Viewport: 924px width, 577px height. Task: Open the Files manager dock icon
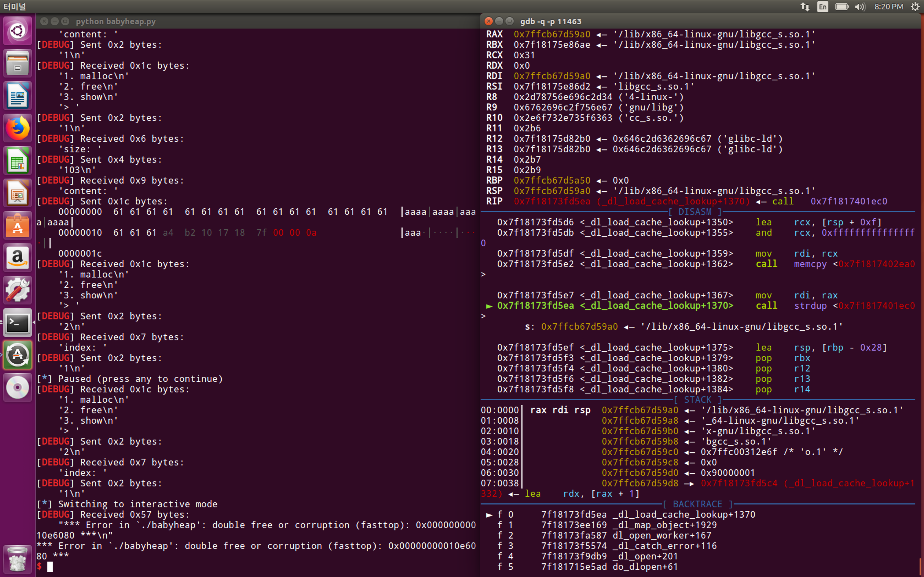coord(18,63)
